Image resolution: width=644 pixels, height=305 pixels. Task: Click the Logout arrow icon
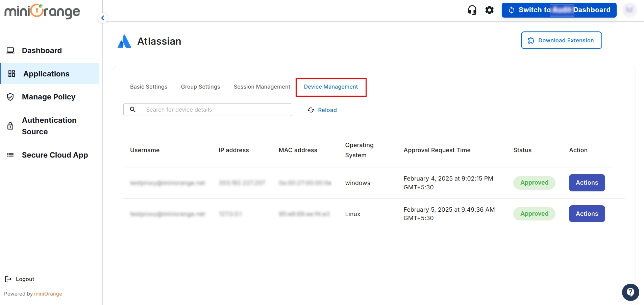click(8, 279)
